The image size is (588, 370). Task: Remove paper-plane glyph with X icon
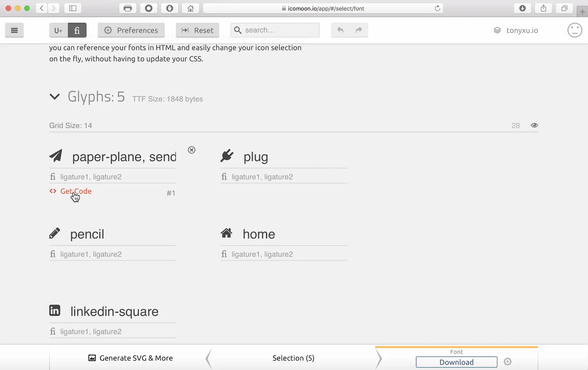click(192, 150)
